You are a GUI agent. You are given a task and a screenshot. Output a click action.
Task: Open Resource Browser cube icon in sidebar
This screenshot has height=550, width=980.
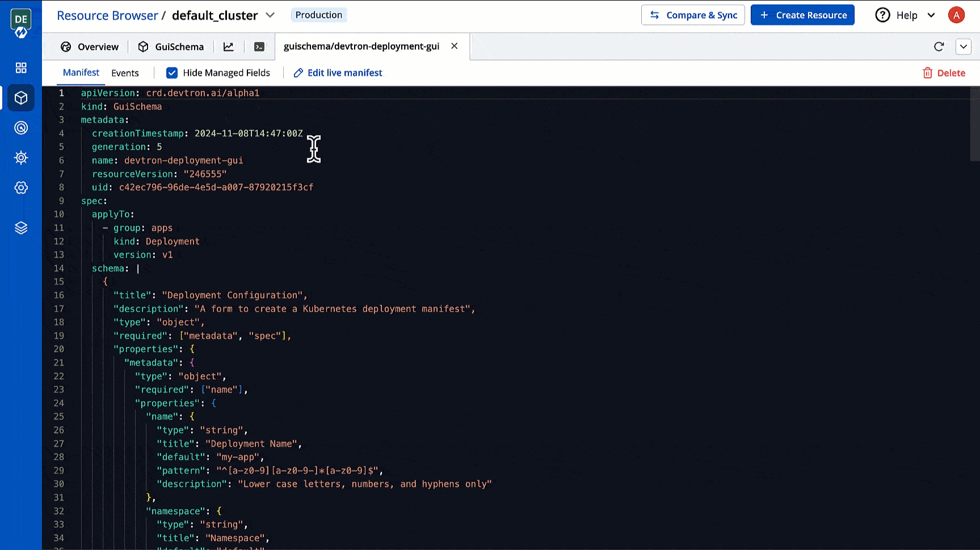point(21,98)
